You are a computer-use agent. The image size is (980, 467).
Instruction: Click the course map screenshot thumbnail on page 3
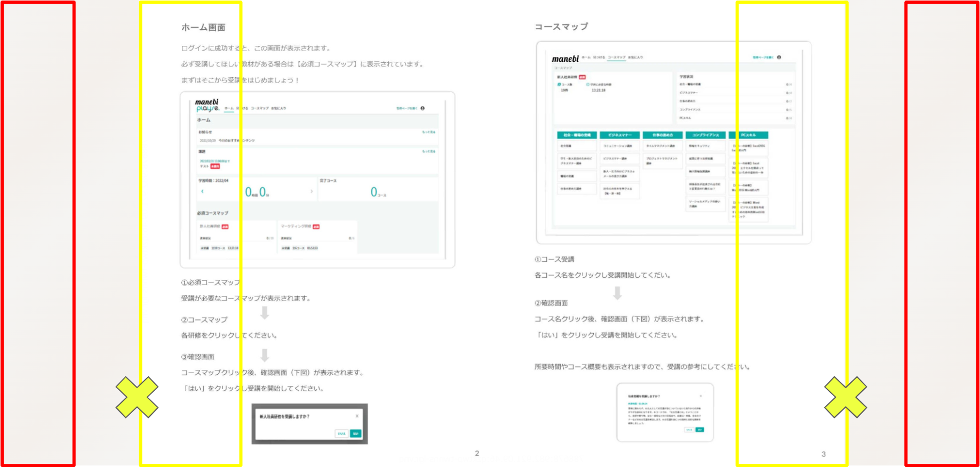[x=674, y=142]
